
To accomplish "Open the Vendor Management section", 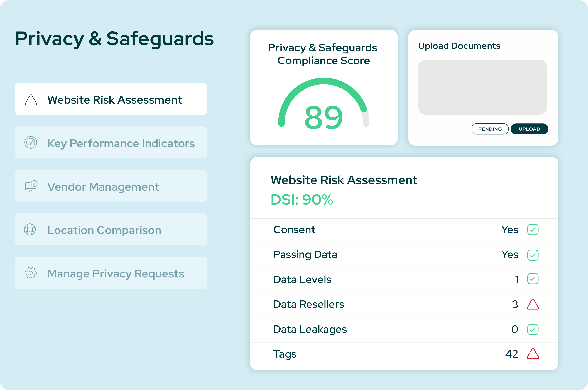I will tap(111, 186).
